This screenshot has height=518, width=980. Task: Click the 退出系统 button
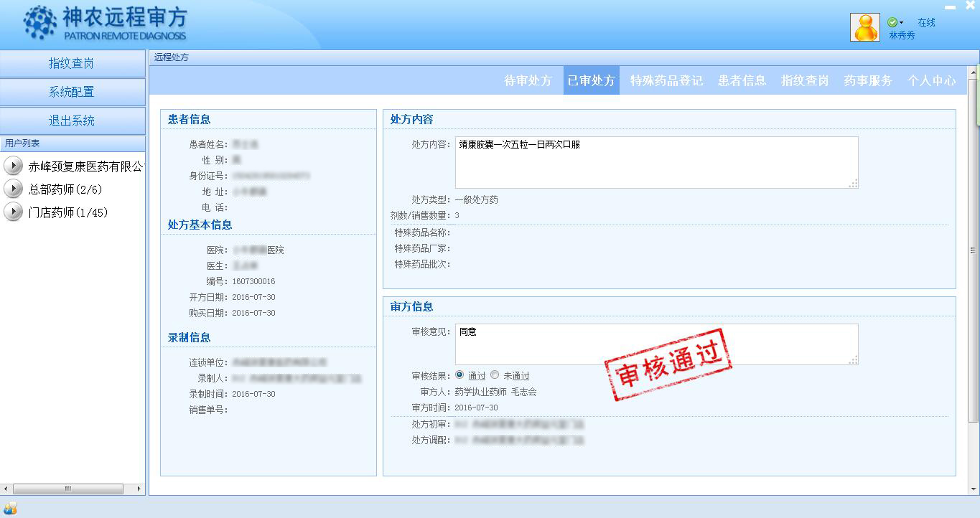tap(72, 121)
